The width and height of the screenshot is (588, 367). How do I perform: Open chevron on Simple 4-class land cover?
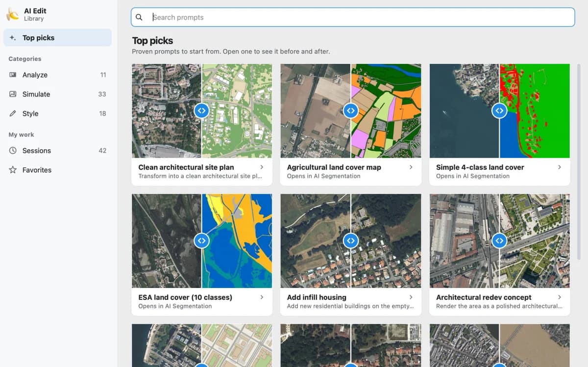point(560,167)
